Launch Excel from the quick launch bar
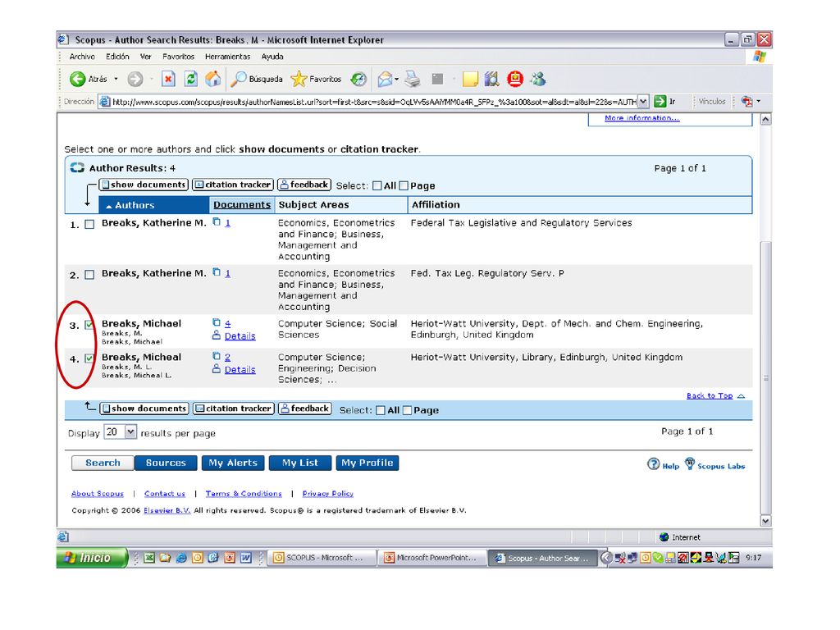The width and height of the screenshot is (840, 630). pos(149,558)
